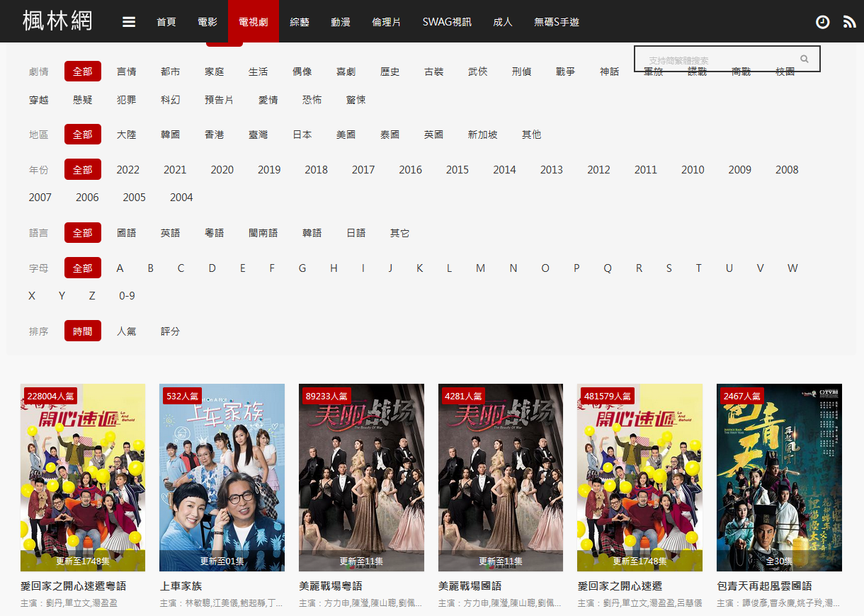Filter genre by 恐怖
Screen dimensions: 864x616
click(x=312, y=100)
